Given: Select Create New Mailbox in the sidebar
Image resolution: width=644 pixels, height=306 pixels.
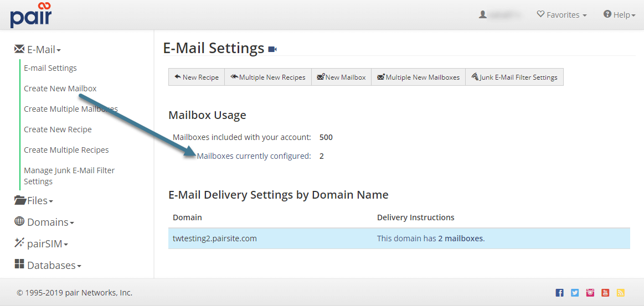Looking at the screenshot, I should pyautogui.click(x=60, y=89).
